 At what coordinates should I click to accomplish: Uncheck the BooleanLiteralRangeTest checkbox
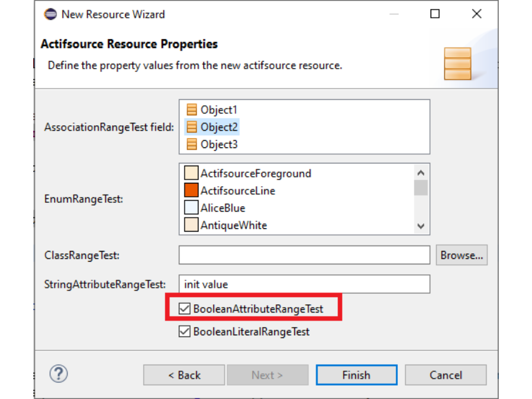[185, 332]
